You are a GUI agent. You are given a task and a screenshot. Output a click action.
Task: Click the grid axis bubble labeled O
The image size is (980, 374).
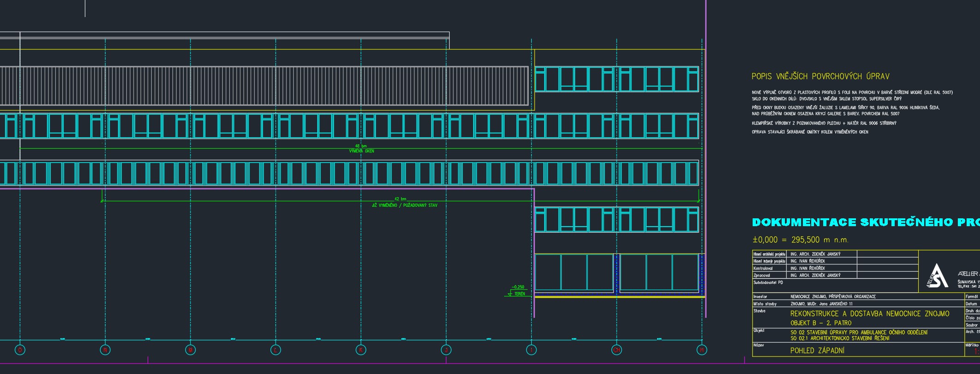click(20, 350)
